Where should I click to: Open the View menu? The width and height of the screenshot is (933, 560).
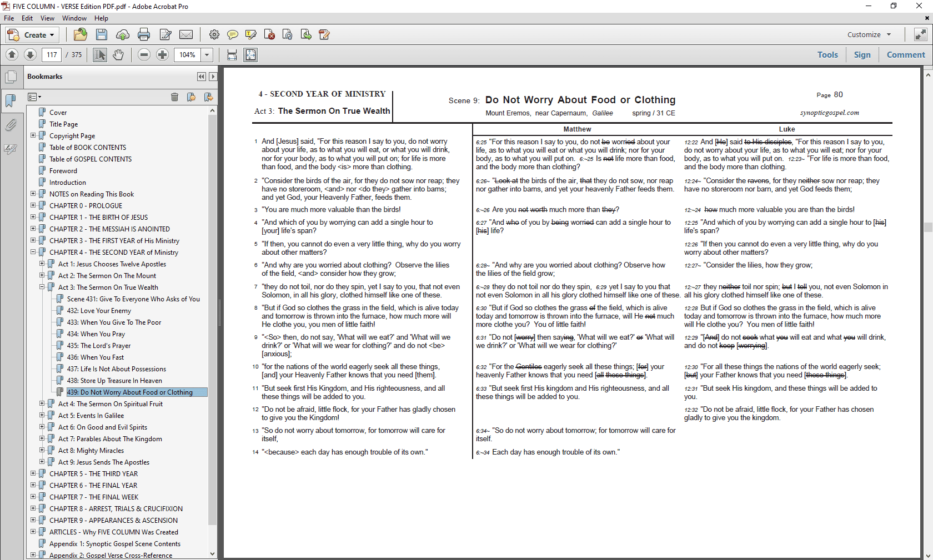(47, 18)
